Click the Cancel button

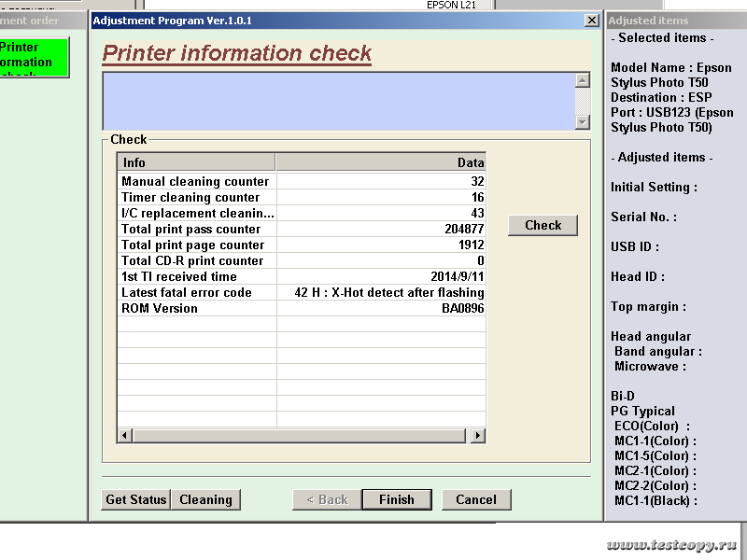476,499
